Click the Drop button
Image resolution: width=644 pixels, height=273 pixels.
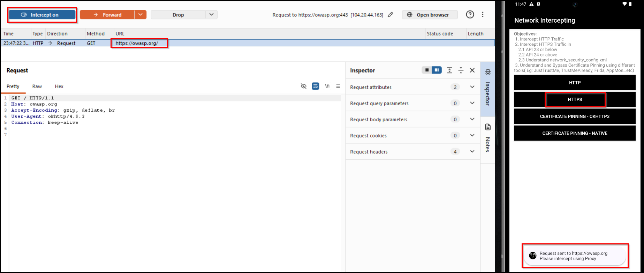(x=178, y=15)
